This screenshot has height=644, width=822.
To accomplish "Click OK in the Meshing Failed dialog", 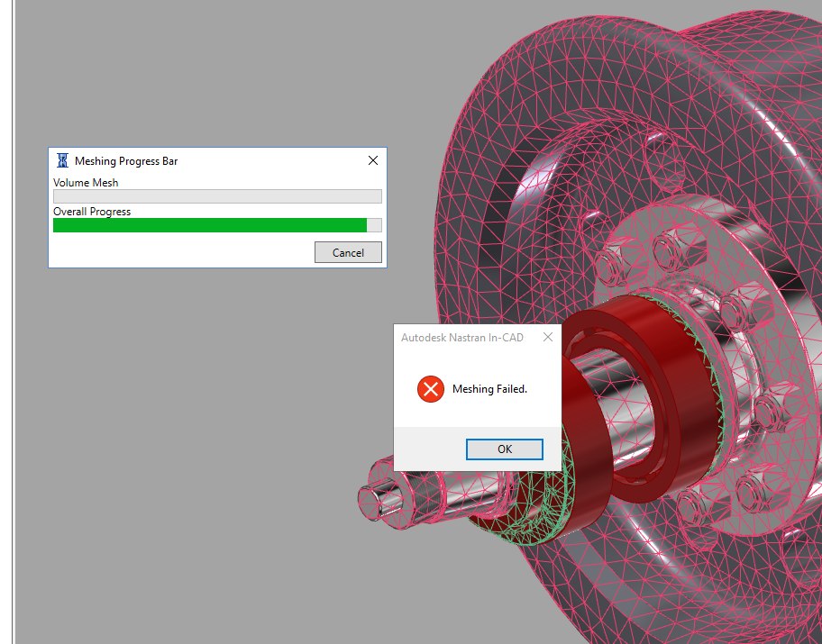I will (x=505, y=449).
